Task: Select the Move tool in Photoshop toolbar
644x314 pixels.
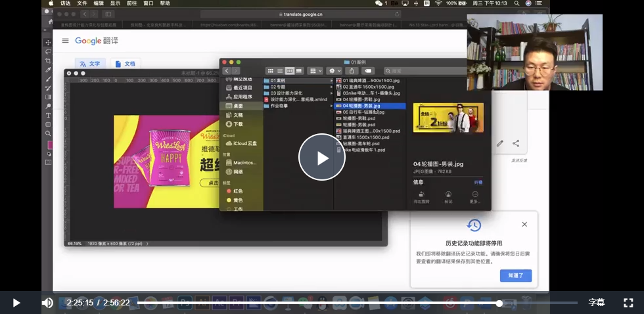Action: click(x=48, y=43)
